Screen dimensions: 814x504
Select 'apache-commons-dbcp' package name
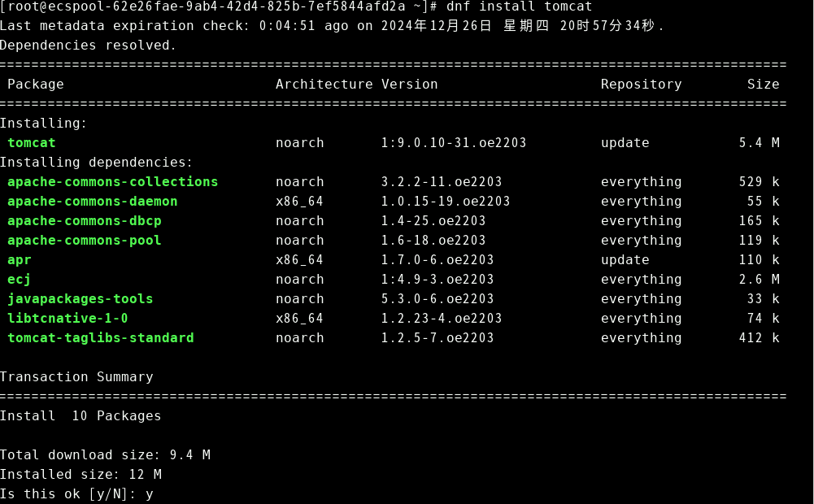click(84, 220)
